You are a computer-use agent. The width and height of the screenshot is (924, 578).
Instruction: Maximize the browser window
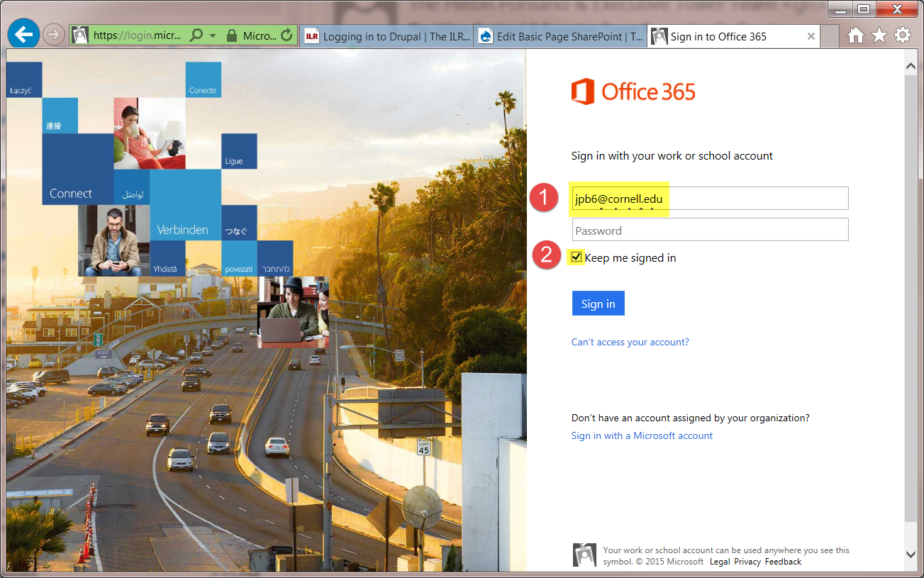pos(864,9)
